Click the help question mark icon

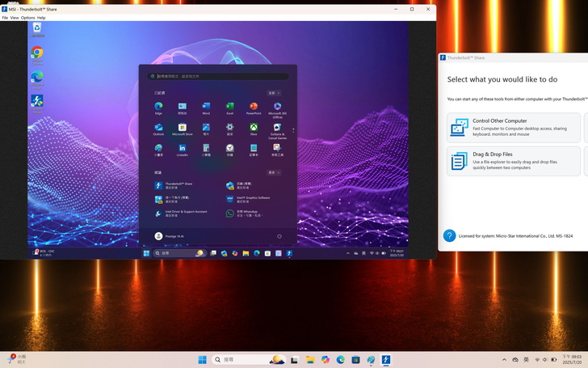point(449,235)
